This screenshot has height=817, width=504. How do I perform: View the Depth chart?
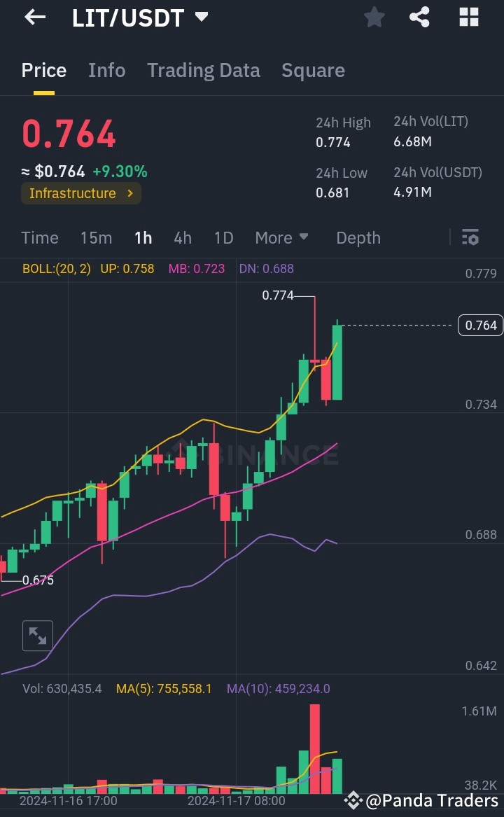[x=358, y=238]
